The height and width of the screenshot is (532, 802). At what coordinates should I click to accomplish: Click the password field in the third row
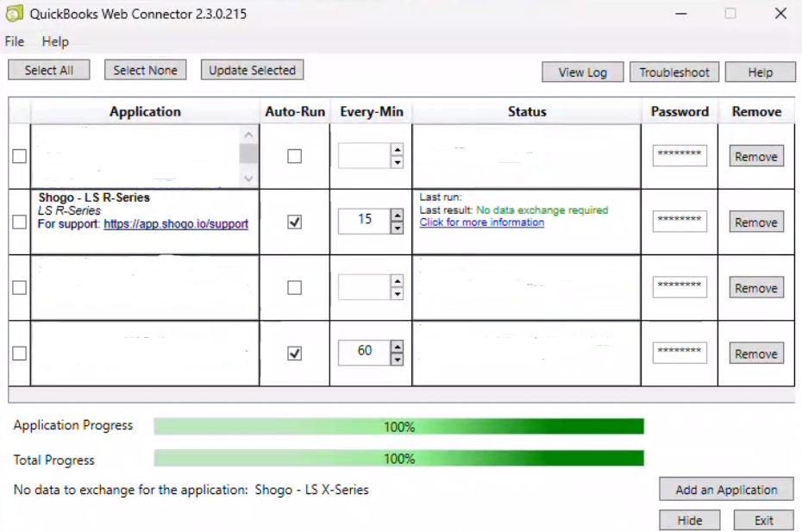point(680,287)
